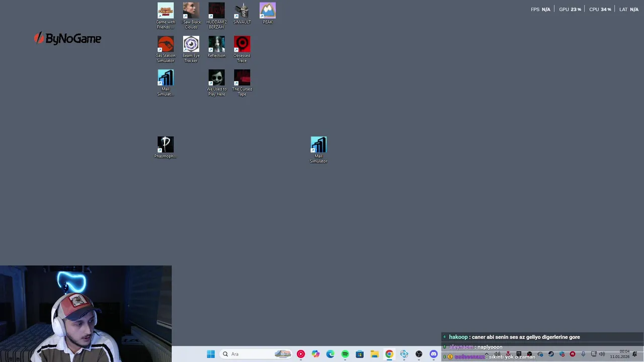Switch to Google Chrome in the taskbar
Image resolution: width=644 pixels, height=362 pixels.
(389, 354)
